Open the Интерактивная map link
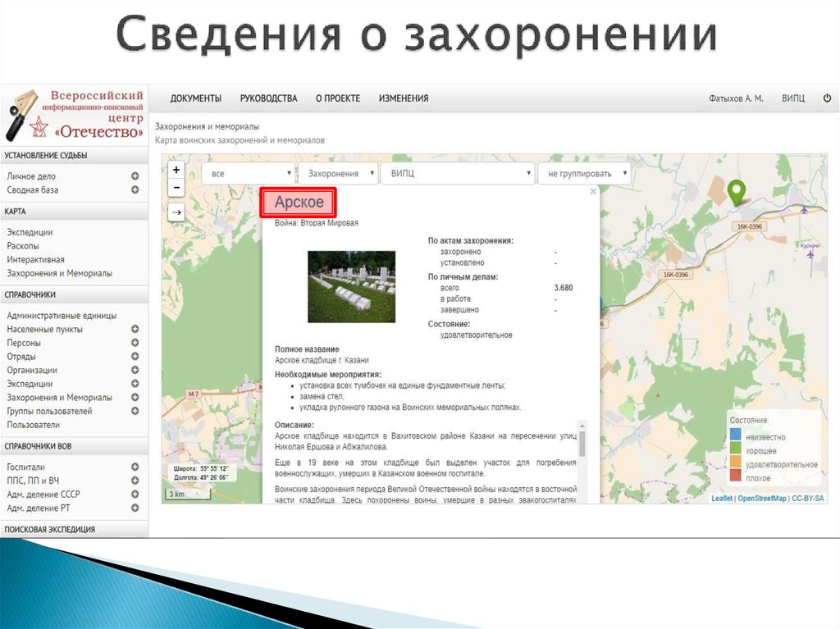Viewport: 840px width, 629px height. click(35, 259)
